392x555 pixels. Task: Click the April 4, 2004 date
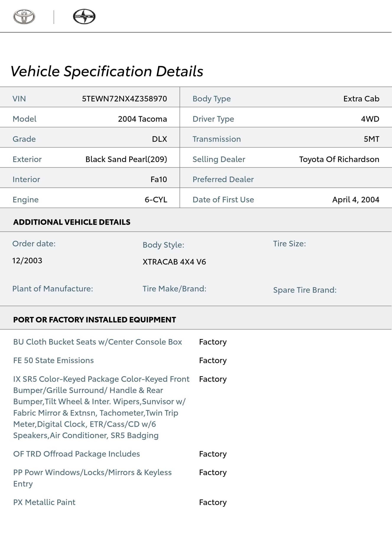tap(356, 200)
